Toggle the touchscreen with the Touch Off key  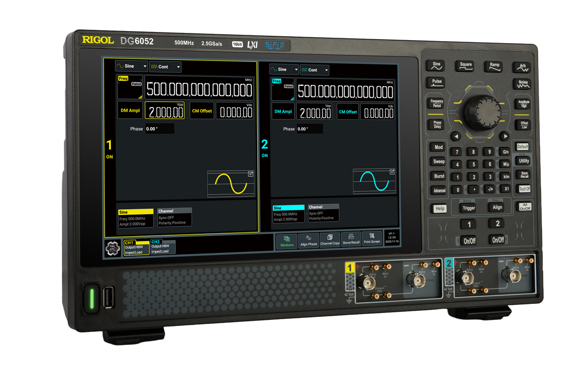click(x=524, y=189)
